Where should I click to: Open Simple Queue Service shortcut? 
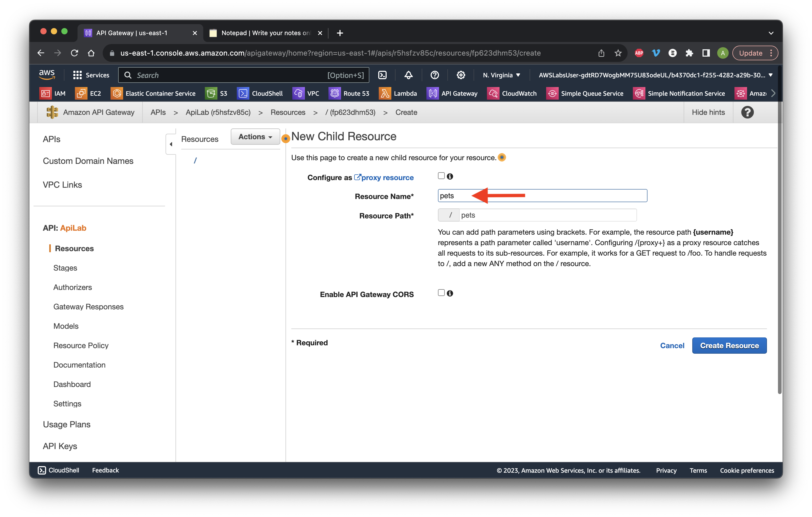pos(585,94)
